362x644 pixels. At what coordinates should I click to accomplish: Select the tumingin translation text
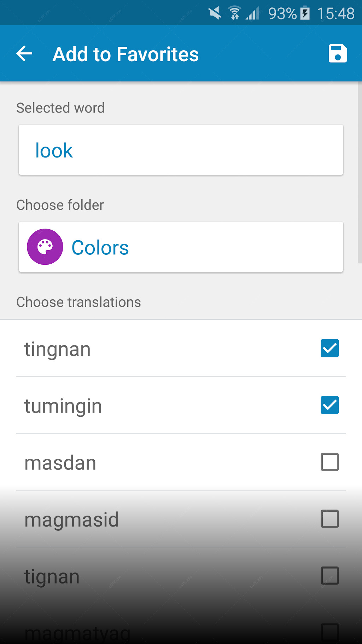click(x=63, y=406)
